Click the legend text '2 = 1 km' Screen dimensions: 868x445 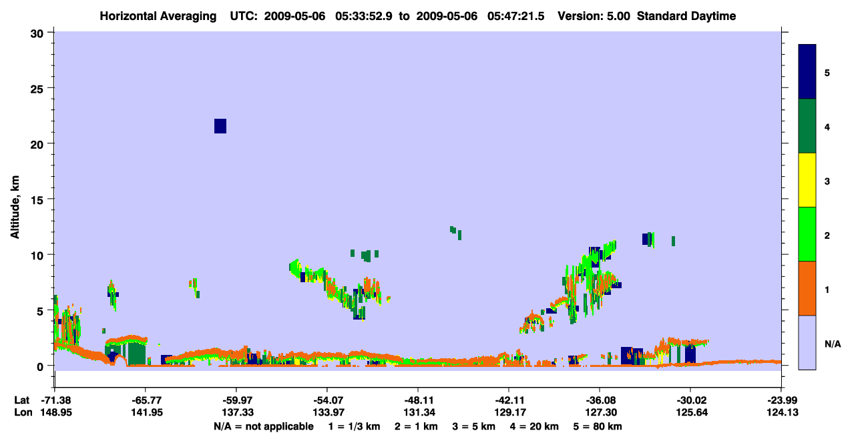(416, 426)
